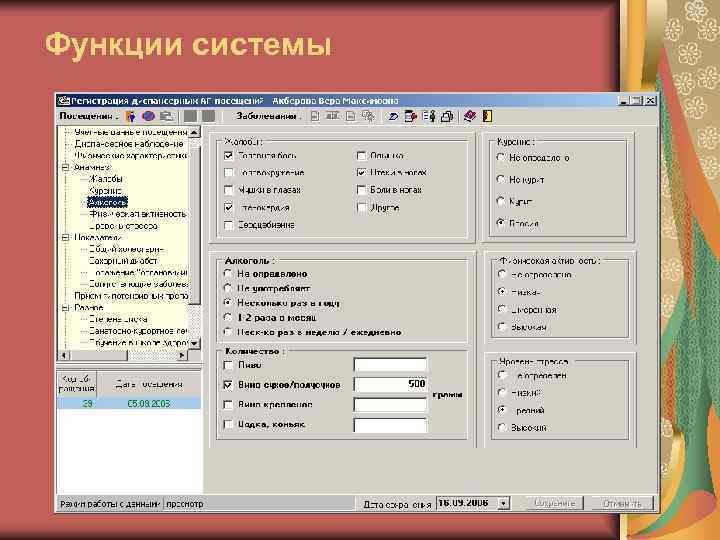
Task: Check the Водка, коньяк checkbox
Action: (x=228, y=424)
